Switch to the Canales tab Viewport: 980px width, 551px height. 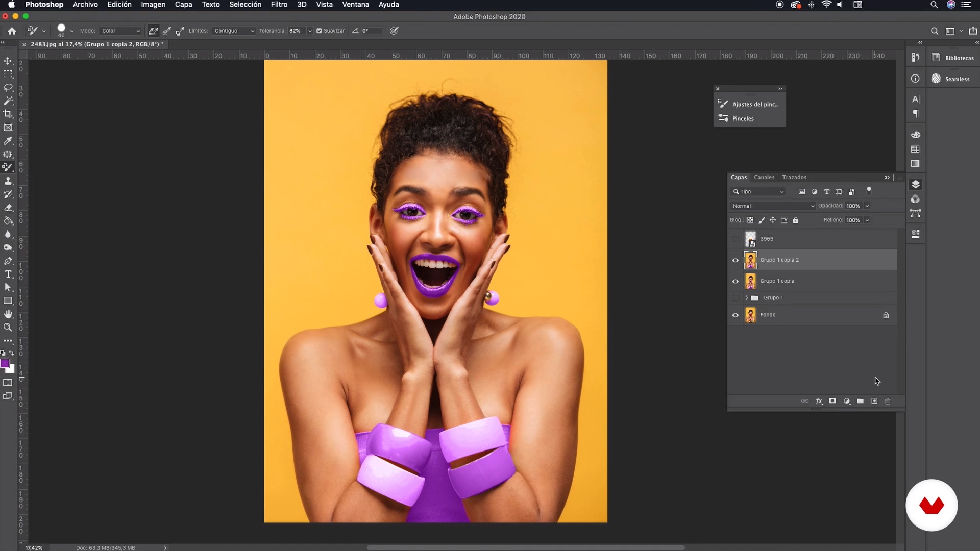764,178
